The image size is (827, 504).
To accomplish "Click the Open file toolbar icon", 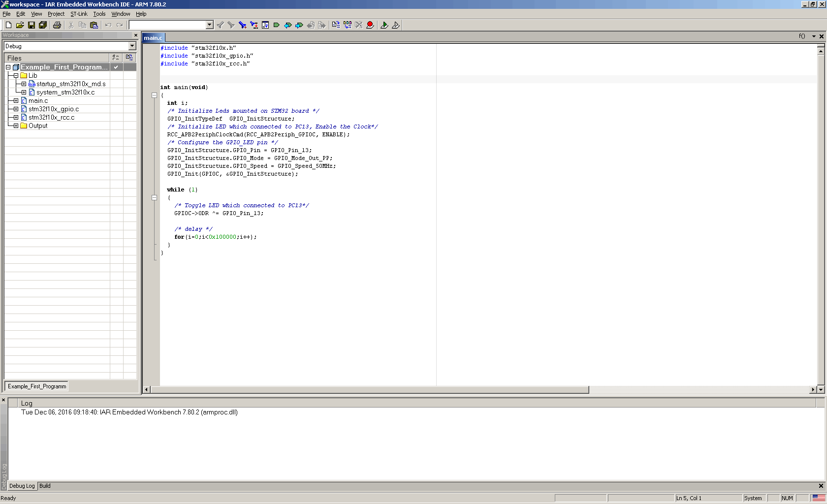I will pyautogui.click(x=20, y=25).
